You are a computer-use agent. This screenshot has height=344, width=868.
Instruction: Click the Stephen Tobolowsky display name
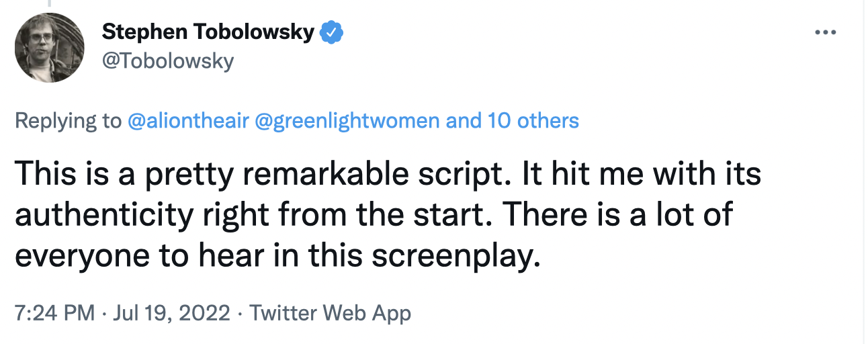[208, 32]
